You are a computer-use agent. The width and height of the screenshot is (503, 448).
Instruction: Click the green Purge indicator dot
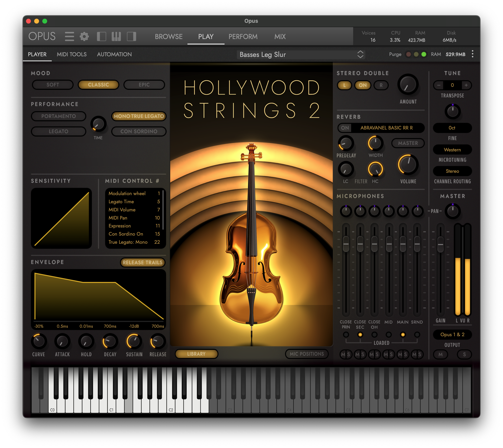pos(424,54)
